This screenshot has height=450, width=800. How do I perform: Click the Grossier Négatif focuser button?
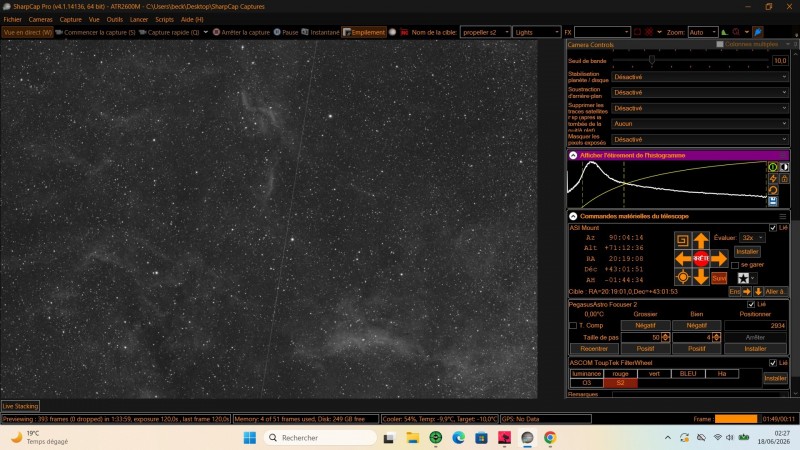pos(645,326)
